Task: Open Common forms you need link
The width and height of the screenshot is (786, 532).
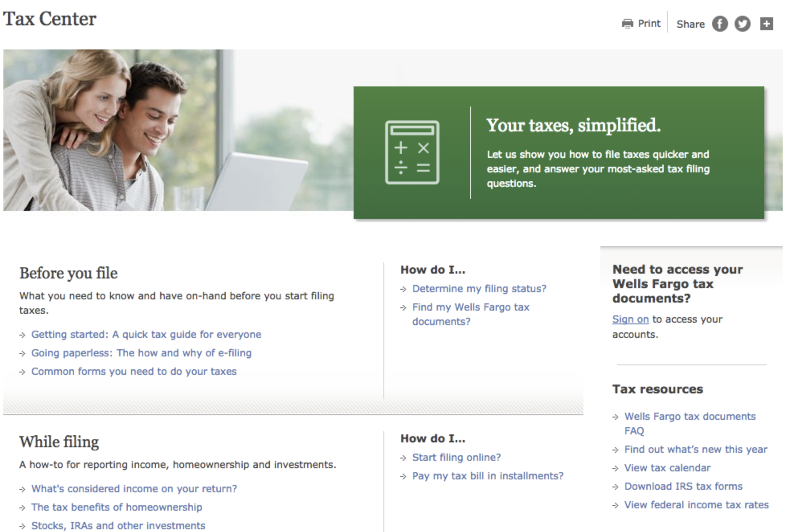Action: (134, 371)
